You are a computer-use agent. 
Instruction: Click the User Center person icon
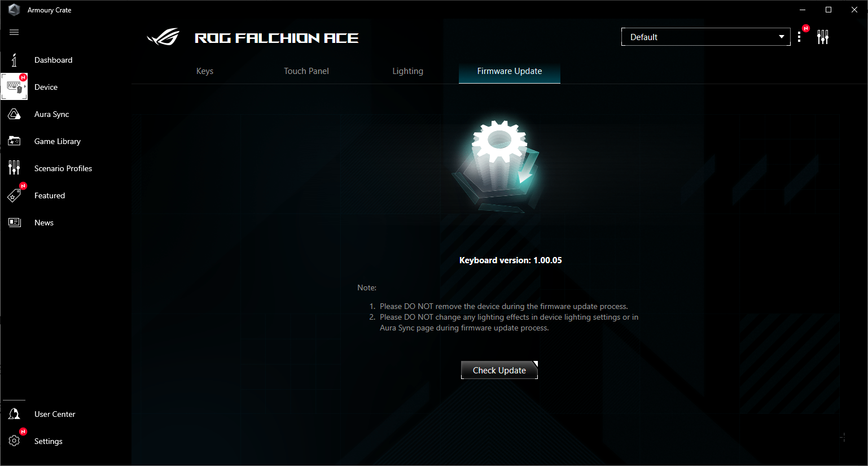point(14,414)
